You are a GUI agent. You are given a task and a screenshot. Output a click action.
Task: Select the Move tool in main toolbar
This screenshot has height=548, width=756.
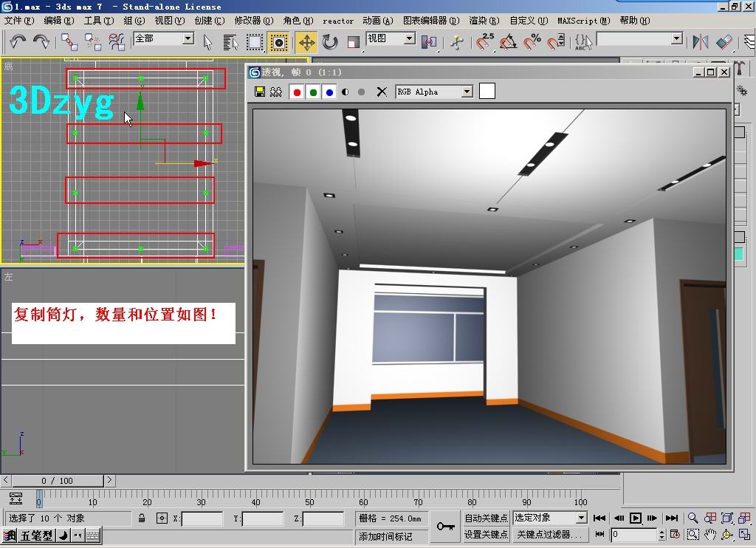point(306,42)
